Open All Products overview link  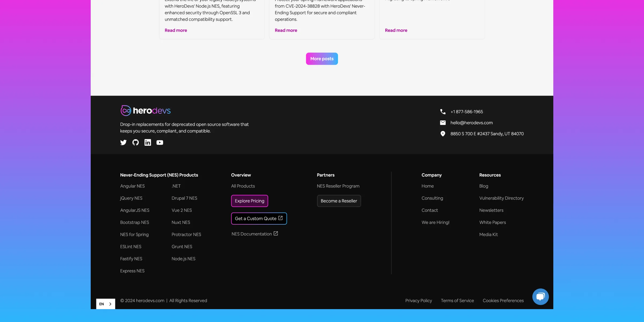[243, 186]
